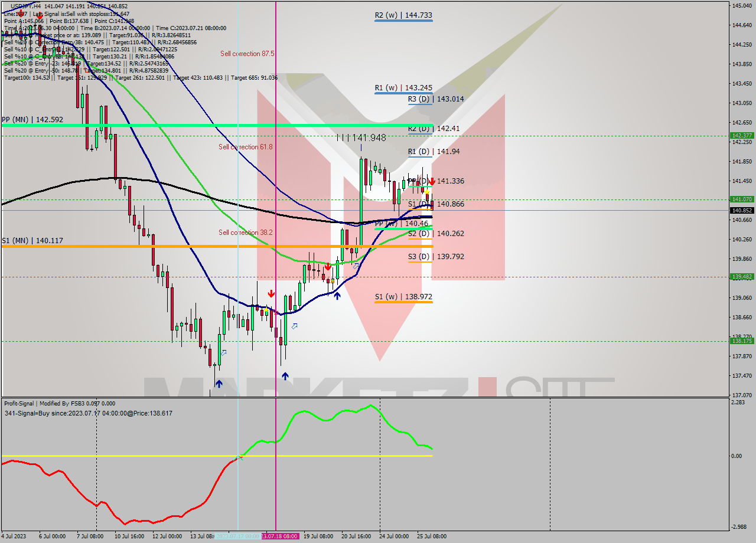Select the R3 (D) | 143.014 pivot label
756x543 pixels.
coord(436,99)
